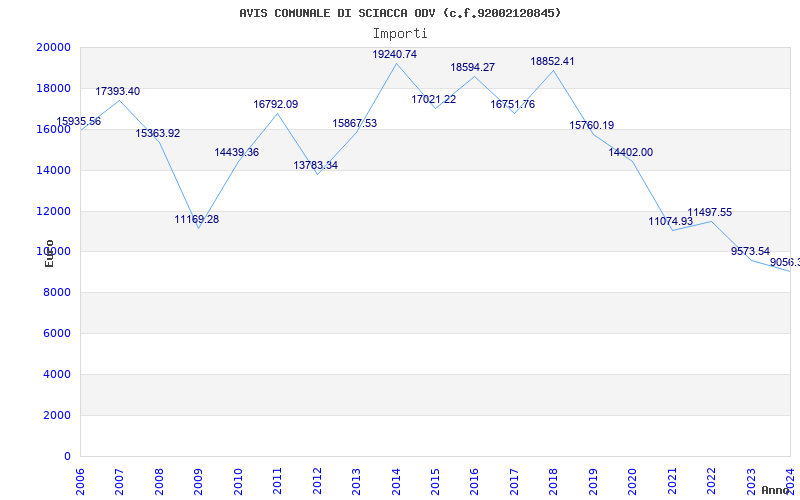This screenshot has width=800, height=500.
Task: Click the 4000 y-axis tick label
Action: point(56,374)
